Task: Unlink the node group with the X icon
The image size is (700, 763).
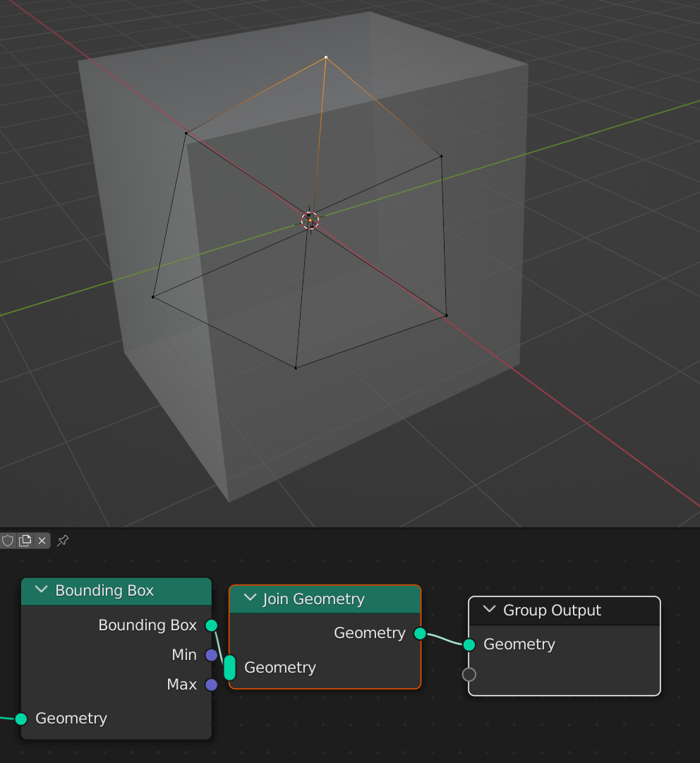Action: 42,541
